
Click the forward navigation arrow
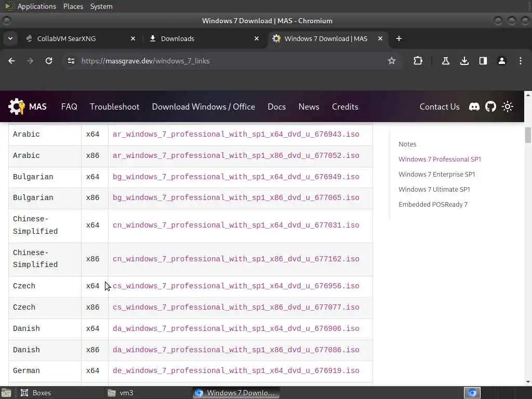point(30,61)
